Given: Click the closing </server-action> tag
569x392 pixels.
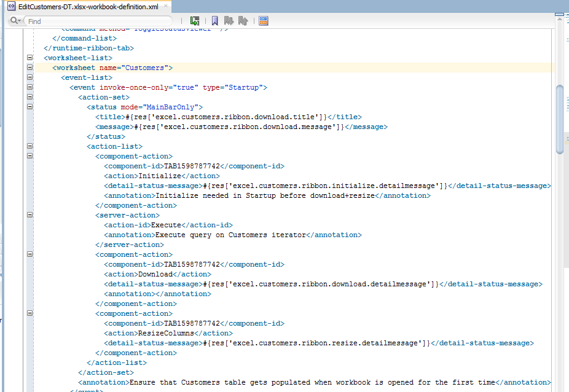Looking at the screenshot, I should [x=130, y=245].
